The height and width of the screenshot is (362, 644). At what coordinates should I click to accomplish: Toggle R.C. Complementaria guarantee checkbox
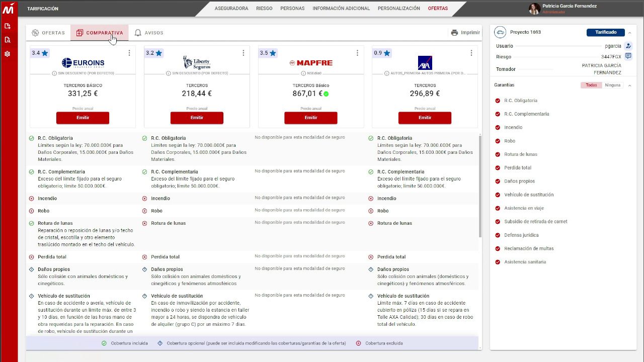coord(498,114)
